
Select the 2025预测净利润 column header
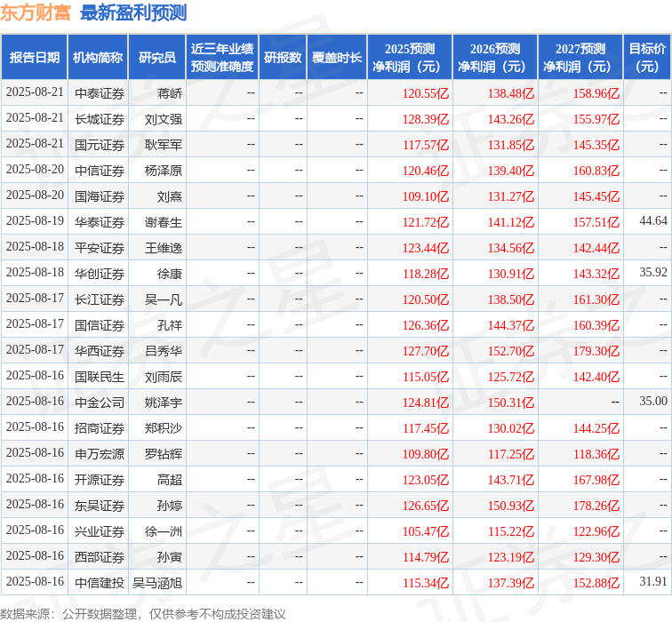(x=410, y=58)
